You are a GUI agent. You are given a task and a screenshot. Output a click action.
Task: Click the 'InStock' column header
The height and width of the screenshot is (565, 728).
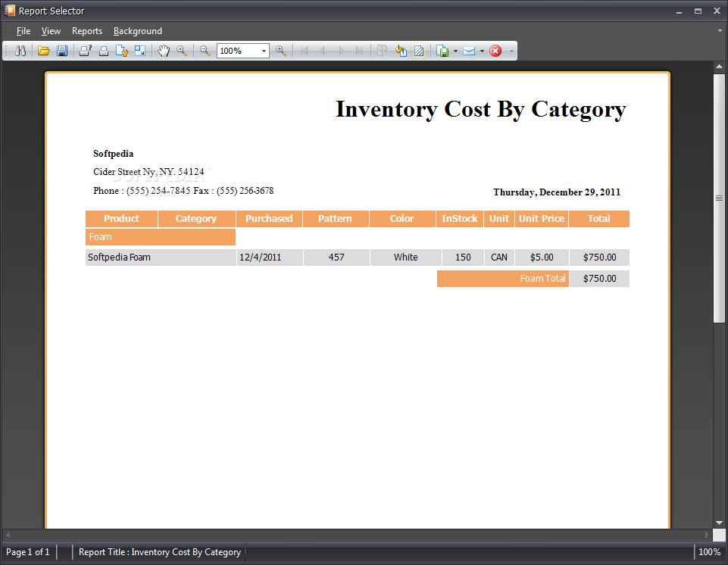[460, 219]
